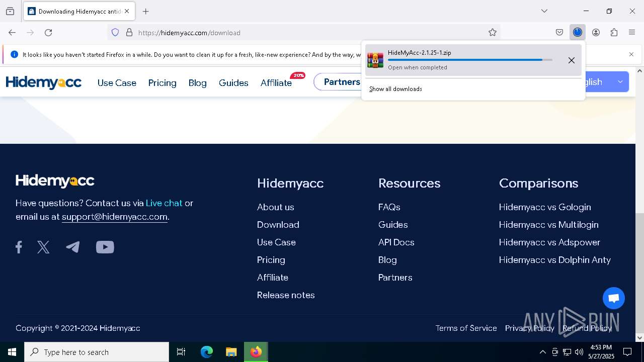Open Terms of Service
Screen dimensions: 644x362
(466, 328)
